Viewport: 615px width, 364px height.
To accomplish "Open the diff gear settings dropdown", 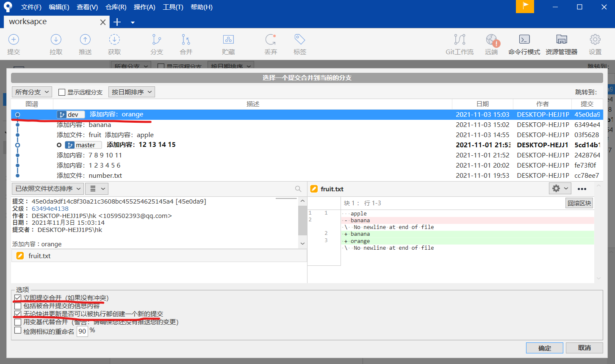I will pyautogui.click(x=560, y=188).
